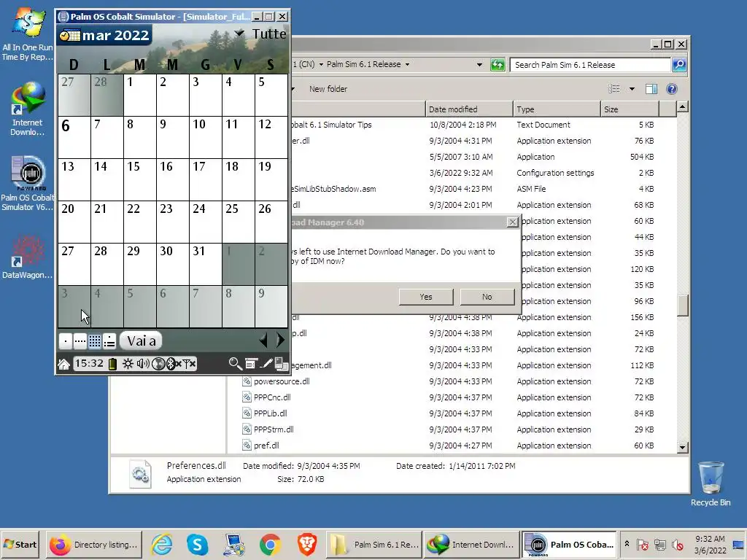Screen dimensions: 747x560
Task: Sort files by Date modified column
Action: pyautogui.click(x=469, y=109)
